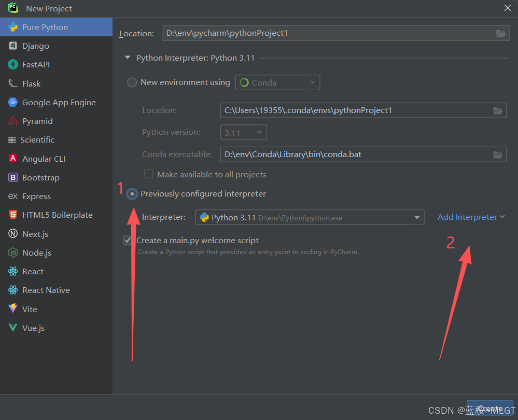This screenshot has height=420, width=518.
Task: Click the 'Python Interpreter: Python 3.11' heading
Action: click(x=195, y=58)
